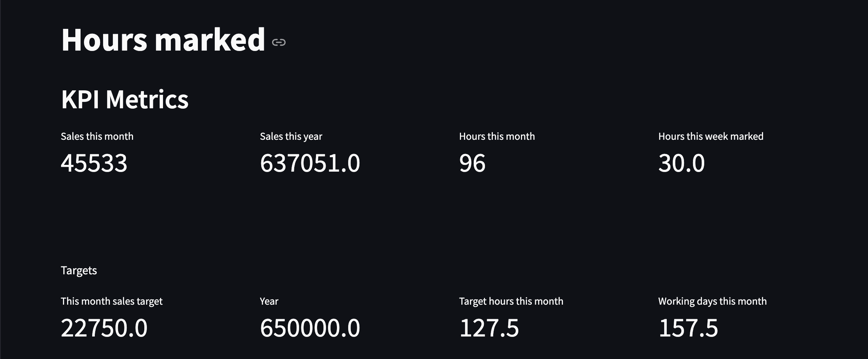Select the KPI Metrics subheading
Screen dimensions: 868x359
click(125, 100)
